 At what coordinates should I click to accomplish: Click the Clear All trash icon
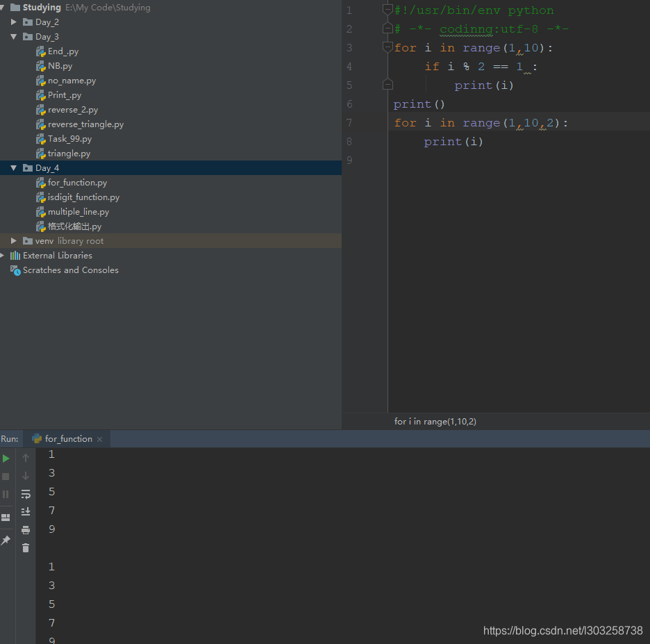26,548
